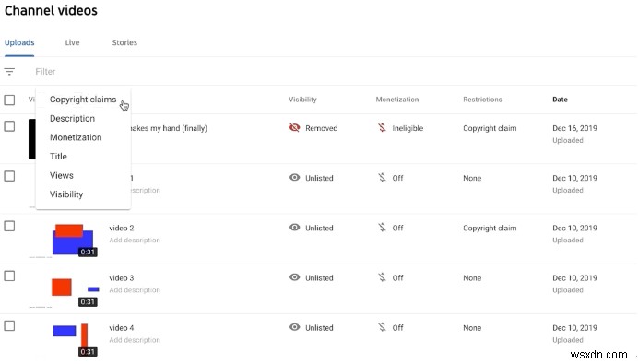Click Add description under video 3
The height and width of the screenshot is (364, 638).
coord(135,290)
